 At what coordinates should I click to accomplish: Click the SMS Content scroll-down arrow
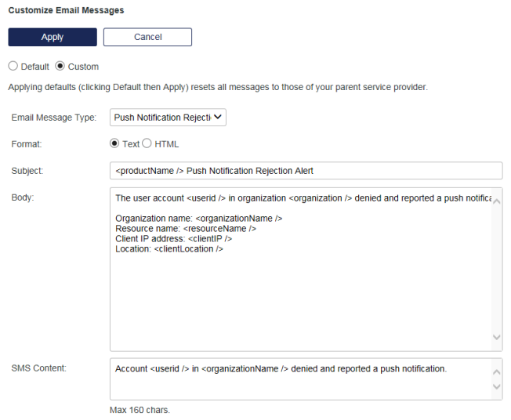[x=496, y=387]
